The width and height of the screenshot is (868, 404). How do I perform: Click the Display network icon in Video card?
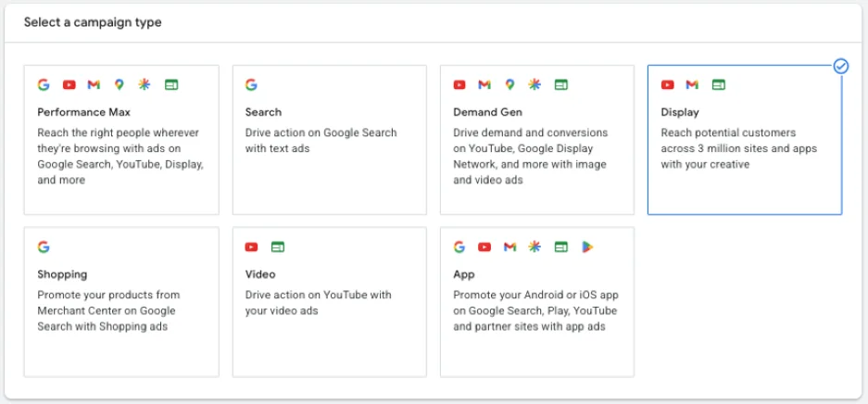[278, 246]
